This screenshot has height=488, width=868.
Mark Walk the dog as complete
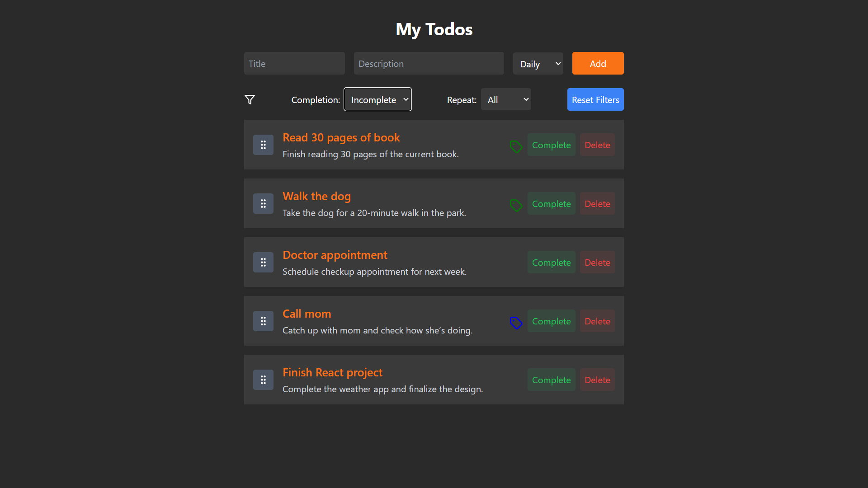pos(551,203)
